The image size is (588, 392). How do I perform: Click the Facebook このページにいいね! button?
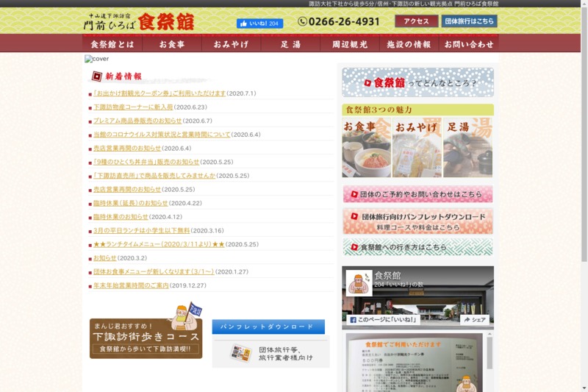(x=382, y=320)
